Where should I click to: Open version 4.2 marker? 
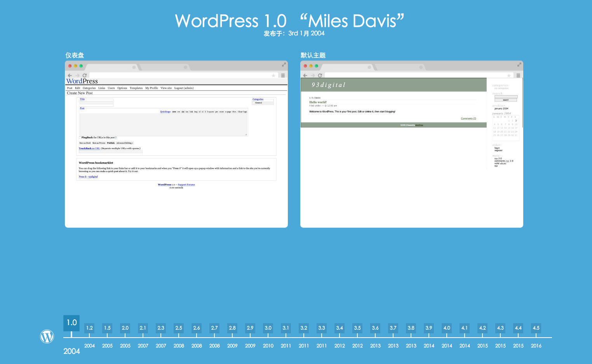pyautogui.click(x=482, y=328)
